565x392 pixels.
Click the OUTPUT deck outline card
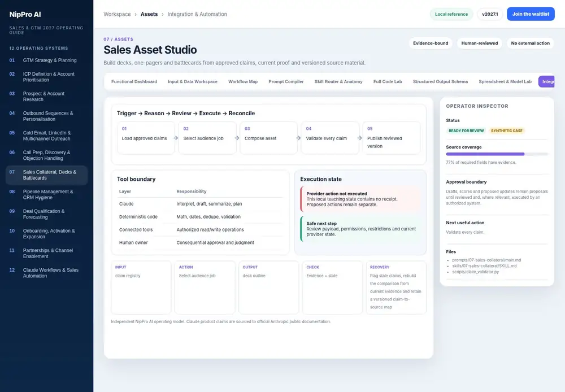coord(268,288)
